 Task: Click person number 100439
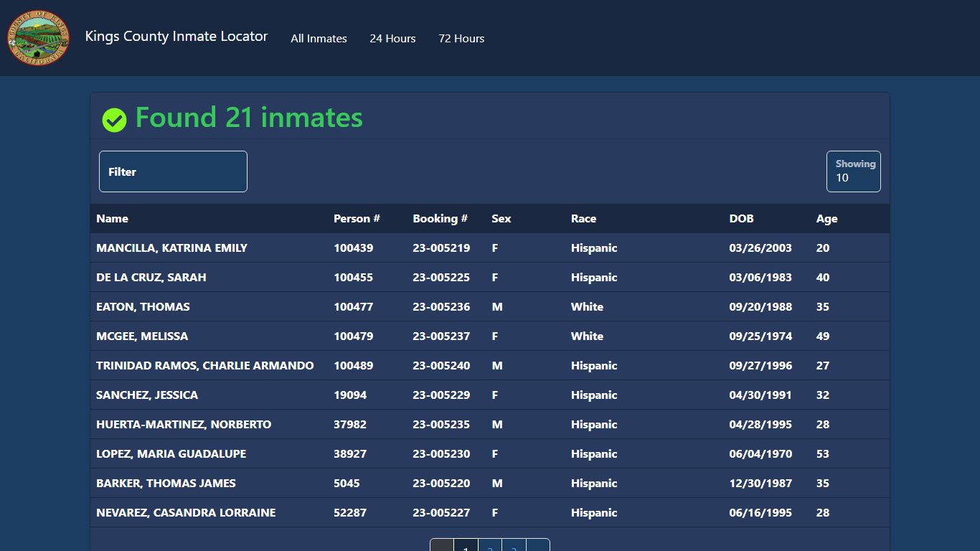click(353, 248)
